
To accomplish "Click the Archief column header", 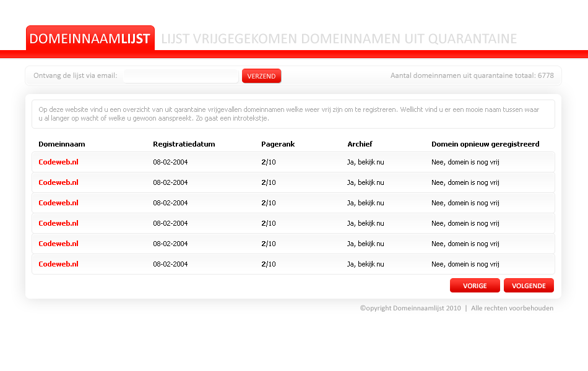I will tap(360, 144).
